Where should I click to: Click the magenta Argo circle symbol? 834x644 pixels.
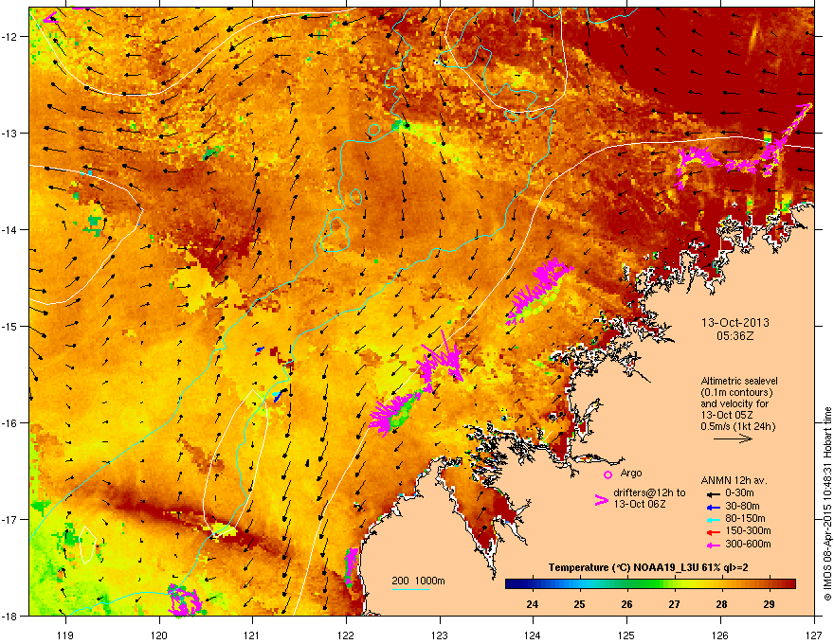607,474
